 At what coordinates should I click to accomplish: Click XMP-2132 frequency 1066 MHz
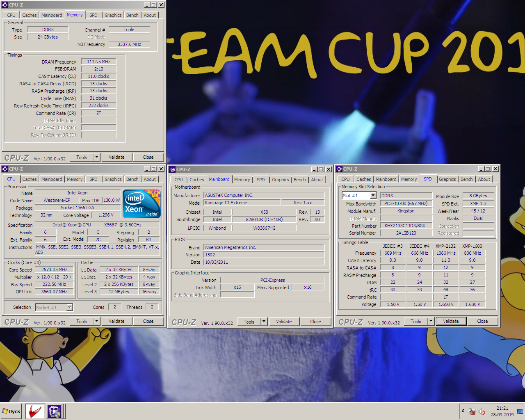pyautogui.click(x=446, y=253)
